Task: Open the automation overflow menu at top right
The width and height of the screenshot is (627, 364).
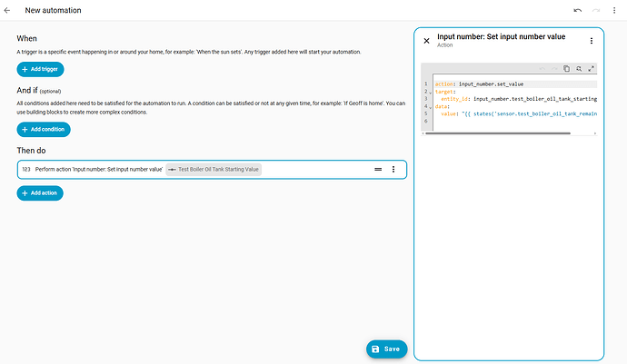Action: 614,10
